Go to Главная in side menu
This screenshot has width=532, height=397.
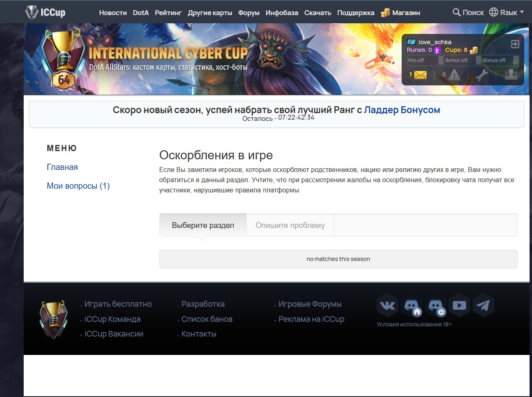pos(62,167)
